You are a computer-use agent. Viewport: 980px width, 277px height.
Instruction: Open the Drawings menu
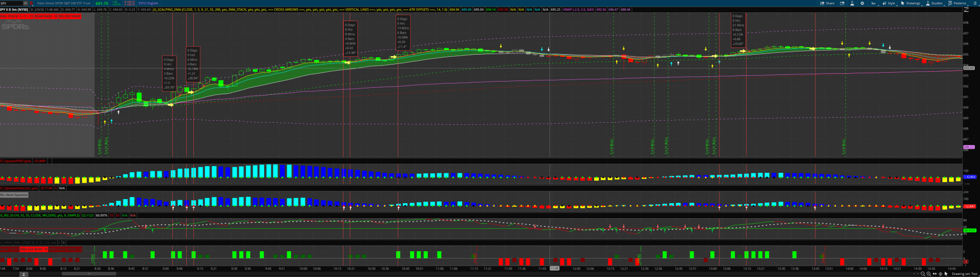click(910, 3)
